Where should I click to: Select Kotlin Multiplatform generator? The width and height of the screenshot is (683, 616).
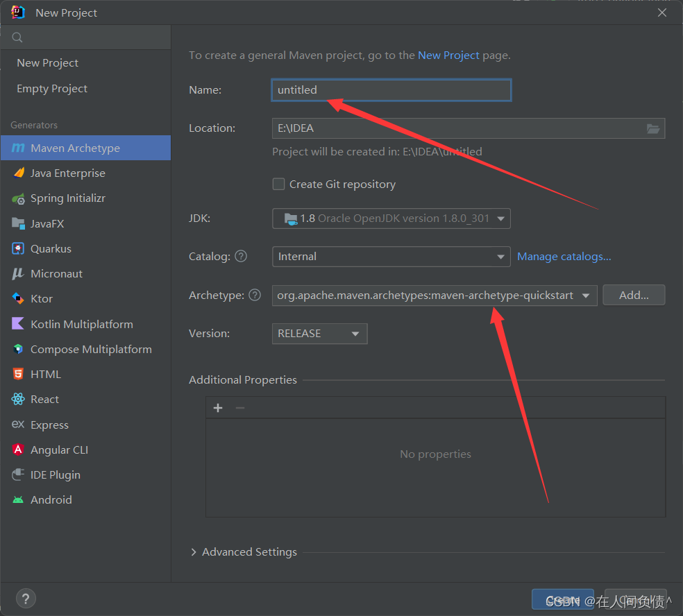[x=86, y=325]
